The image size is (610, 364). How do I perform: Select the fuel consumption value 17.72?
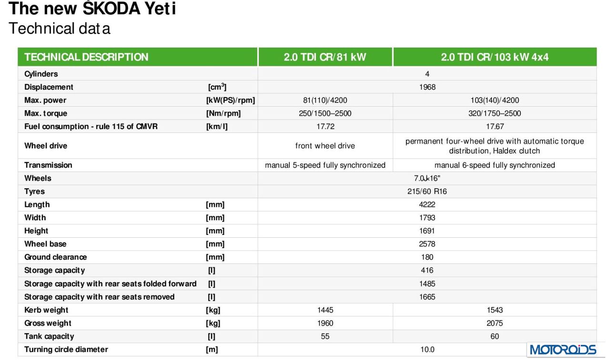(325, 127)
